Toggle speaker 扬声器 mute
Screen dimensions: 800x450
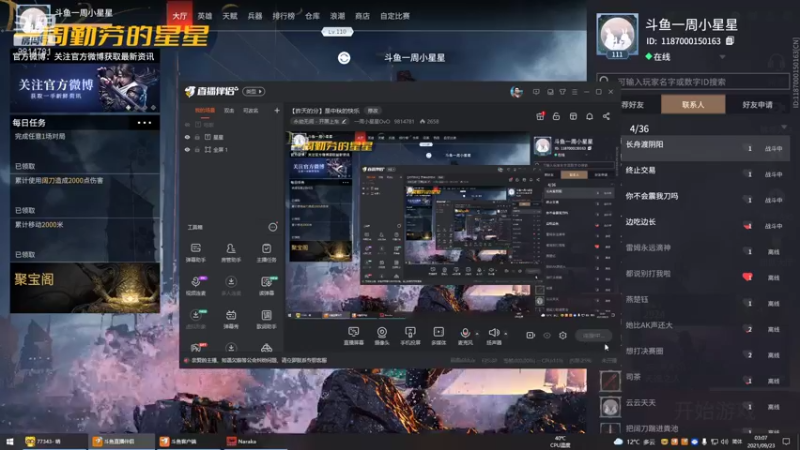pos(494,336)
